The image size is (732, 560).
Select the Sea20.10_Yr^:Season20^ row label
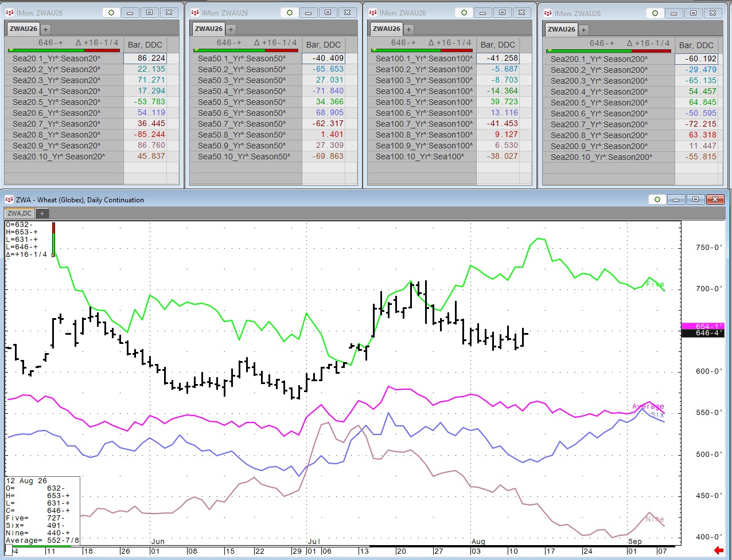[59, 156]
